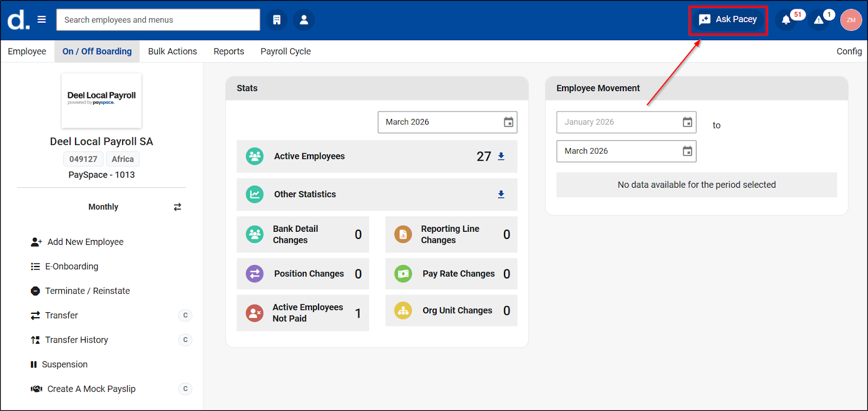Viewport: 868px width, 411px height.
Task: Open the Config menu
Action: 848,51
